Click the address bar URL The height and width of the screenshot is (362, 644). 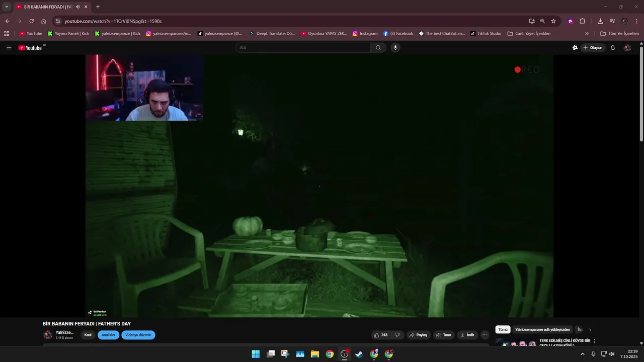coord(113,21)
